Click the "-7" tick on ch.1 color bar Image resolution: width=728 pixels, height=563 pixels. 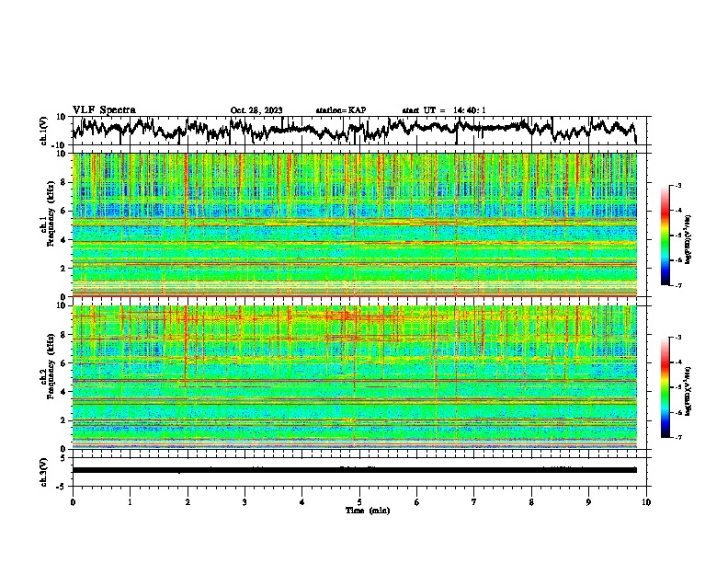coord(678,285)
